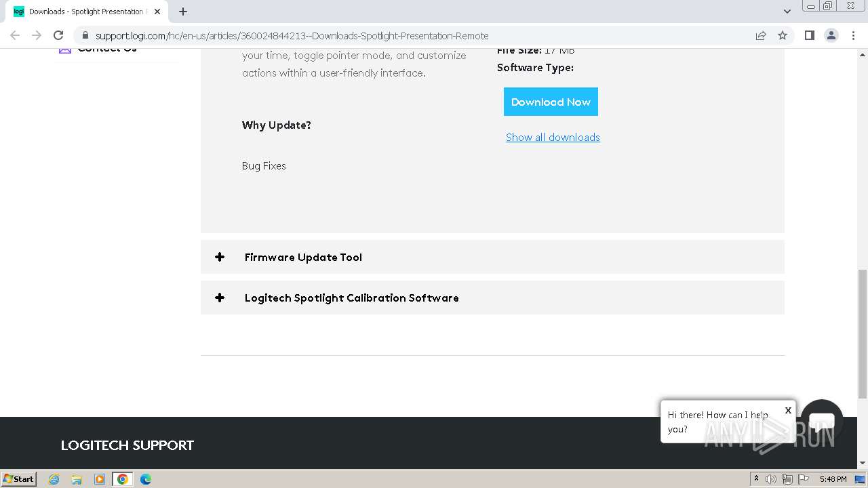Screen dimensions: 868x488
Task: Open the Windows Start menu
Action: (18, 479)
